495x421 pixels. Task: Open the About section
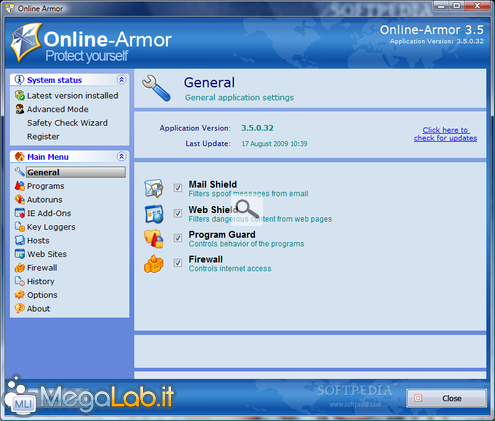click(38, 309)
